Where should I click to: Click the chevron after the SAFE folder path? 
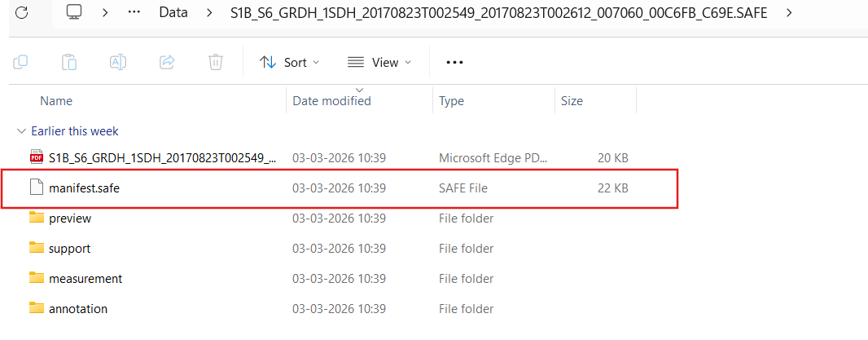coord(789,13)
